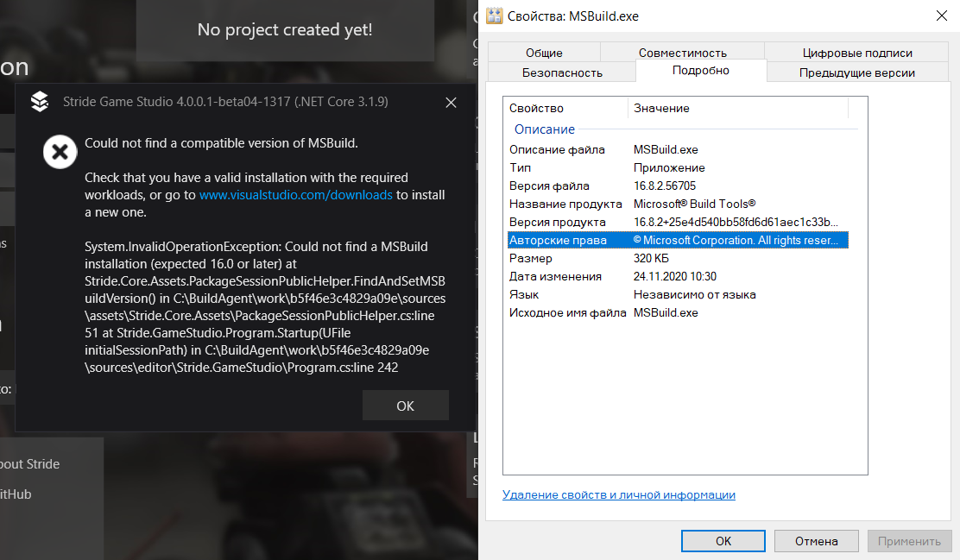Confirm the Stride error dialog with OK

405,406
